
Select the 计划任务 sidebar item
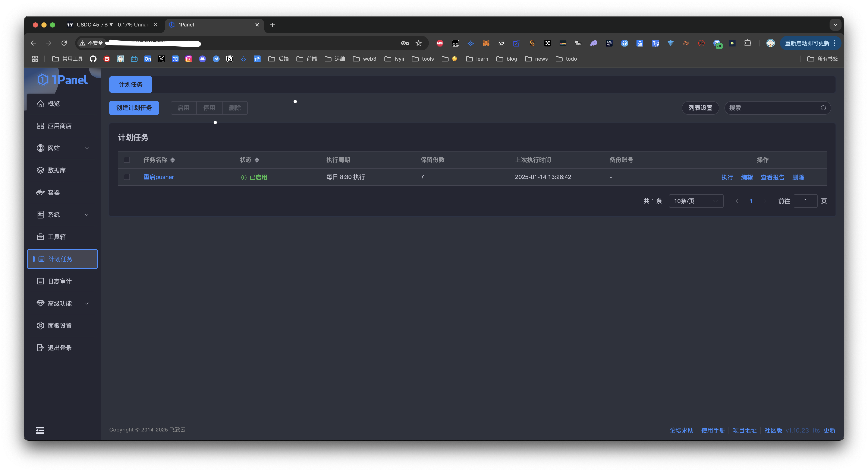pyautogui.click(x=62, y=259)
